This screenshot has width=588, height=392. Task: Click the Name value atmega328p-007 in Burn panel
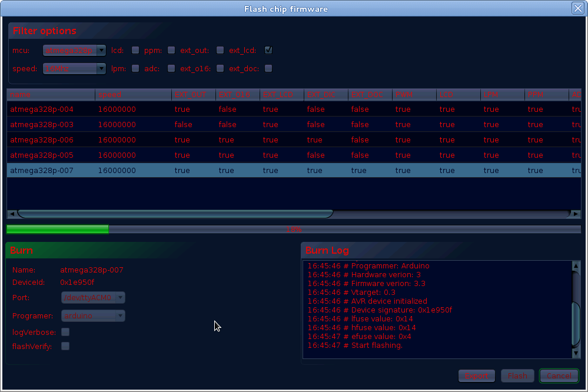pos(91,270)
